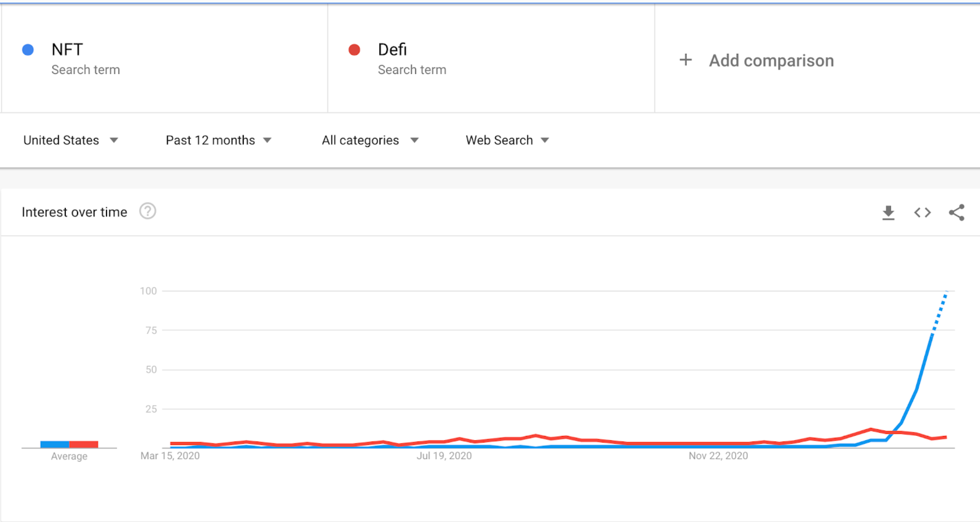Click the blue Average bar
Viewport: 980px width, 522px height.
[x=55, y=444]
